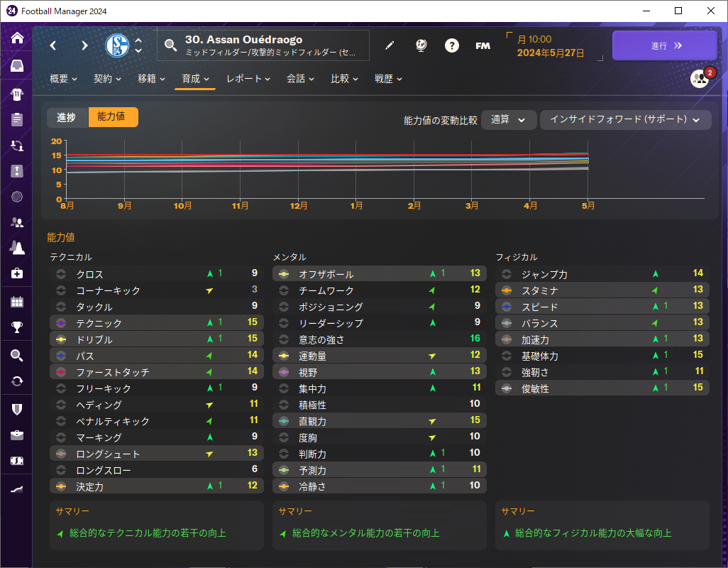The height and width of the screenshot is (568, 728).
Task: Toggle graph line for クロス
Action: [61, 274]
